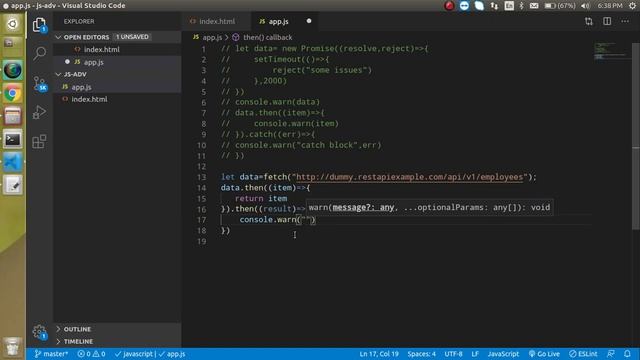The height and width of the screenshot is (360, 640).
Task: Split the editor to the right
Action: pyautogui.click(x=607, y=21)
